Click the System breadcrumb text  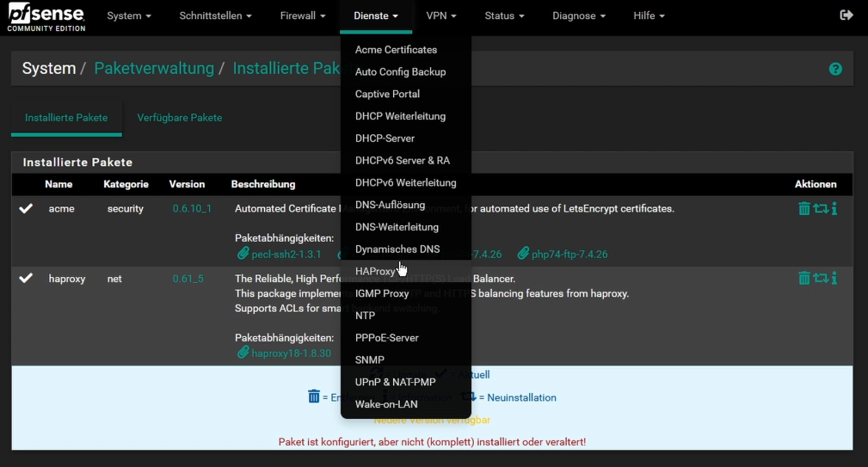(49, 68)
